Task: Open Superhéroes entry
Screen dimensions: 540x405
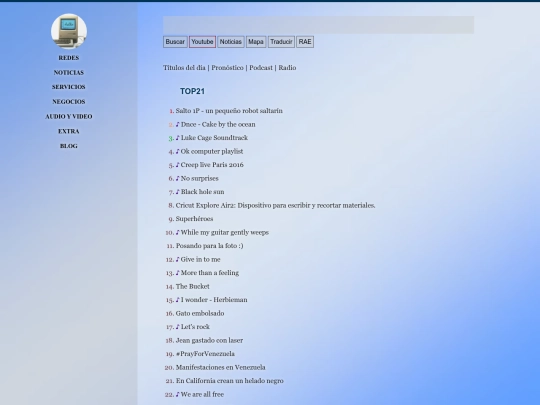Action: 194,219
